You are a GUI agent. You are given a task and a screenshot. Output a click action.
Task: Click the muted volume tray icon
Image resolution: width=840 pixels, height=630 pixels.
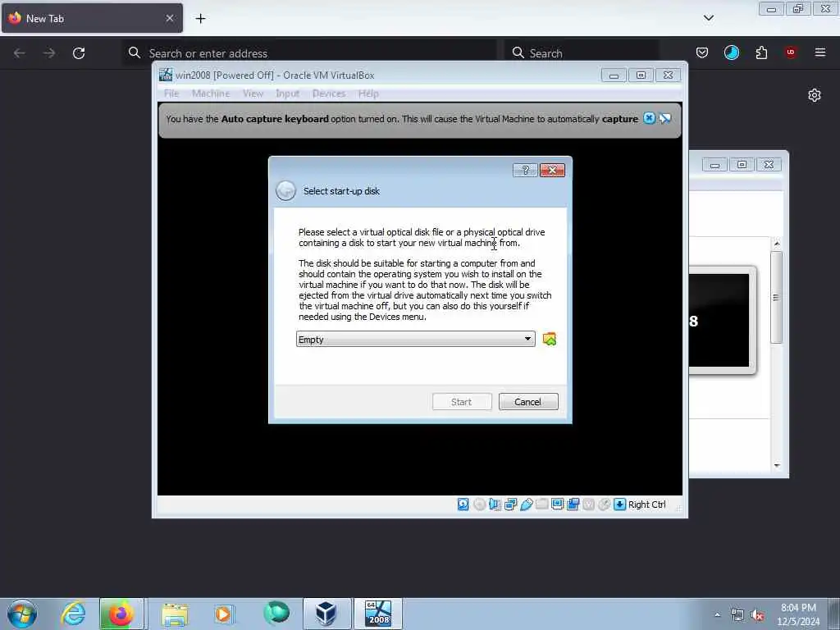coord(757,615)
